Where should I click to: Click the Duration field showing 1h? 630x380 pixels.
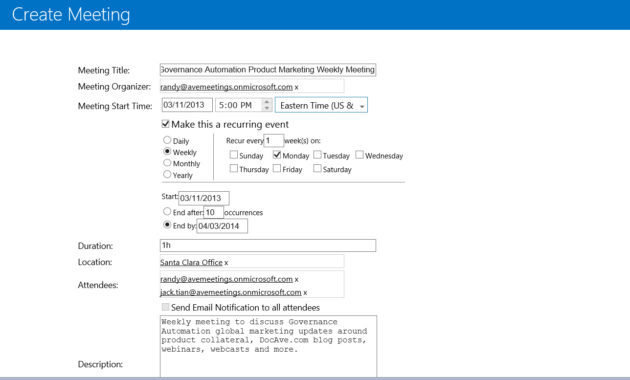[x=268, y=245]
